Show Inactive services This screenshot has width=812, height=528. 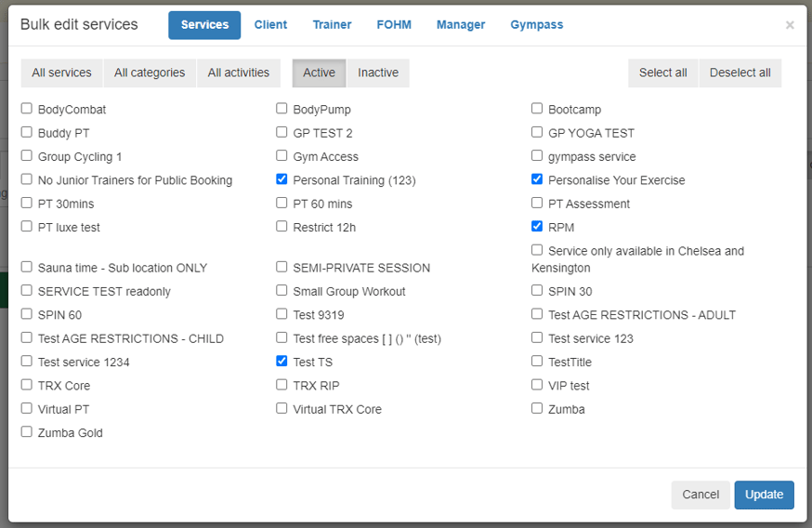click(x=378, y=73)
